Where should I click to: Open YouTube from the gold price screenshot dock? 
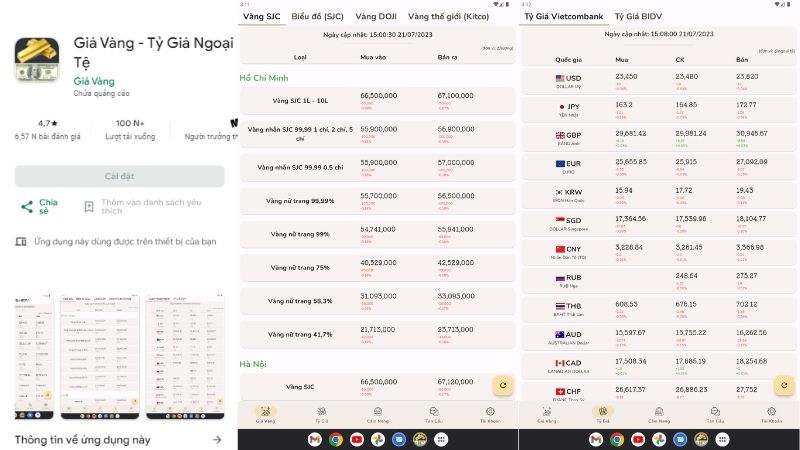(357, 439)
